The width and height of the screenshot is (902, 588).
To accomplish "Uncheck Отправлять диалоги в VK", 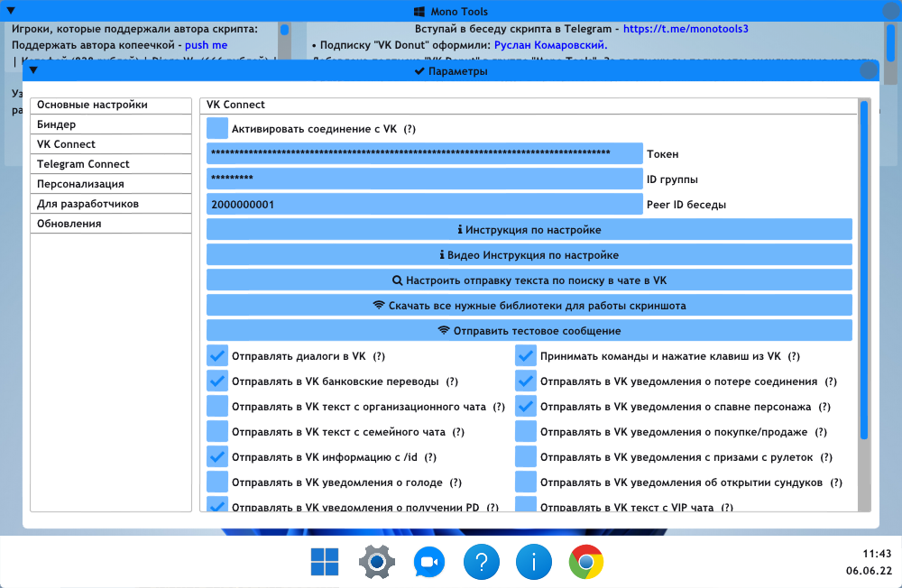I will pyautogui.click(x=217, y=356).
